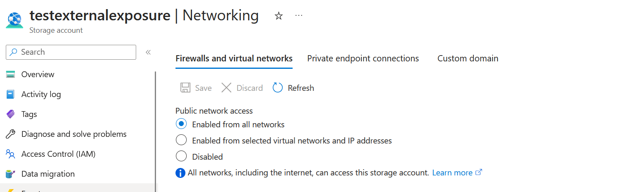The width and height of the screenshot is (644, 192).
Task: Select the Disabled public access option
Action: [181, 157]
